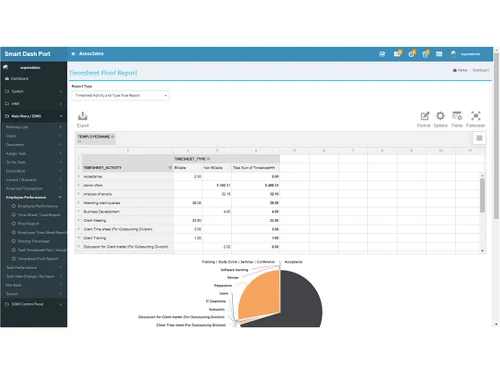Open the File Rack menu item
500x375 pixels.
click(x=33, y=285)
